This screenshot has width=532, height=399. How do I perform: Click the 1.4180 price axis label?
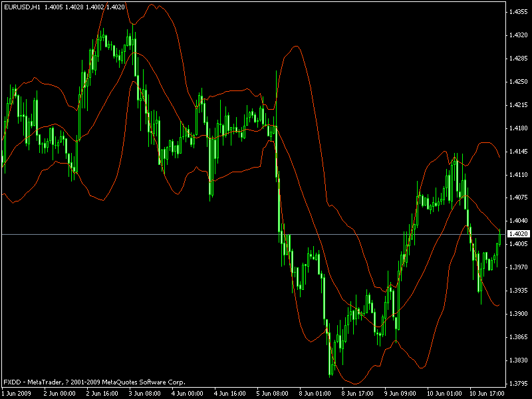tap(519, 128)
